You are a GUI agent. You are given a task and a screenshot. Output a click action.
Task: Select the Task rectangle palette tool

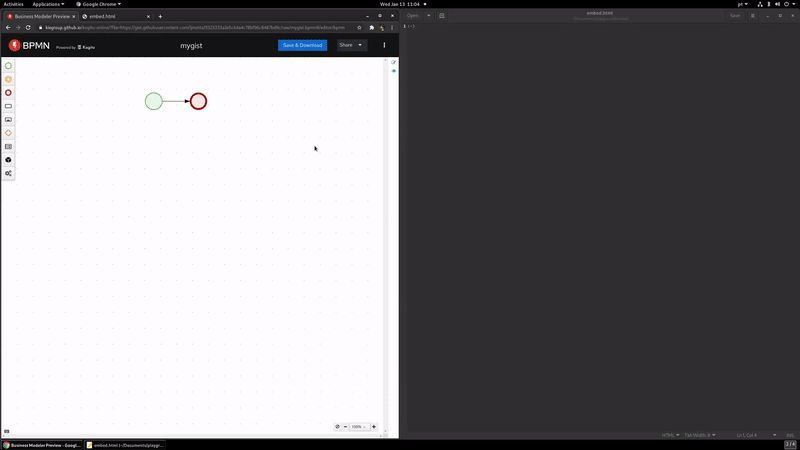[x=9, y=106]
